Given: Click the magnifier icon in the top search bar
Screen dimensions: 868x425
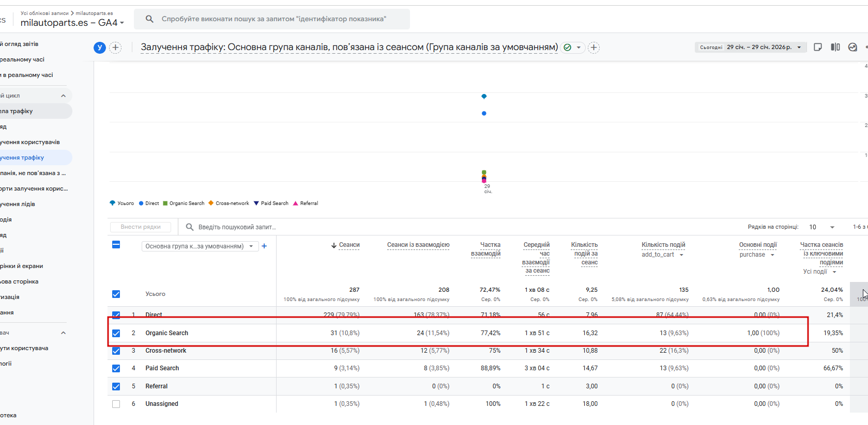Looking at the screenshot, I should click(x=149, y=19).
